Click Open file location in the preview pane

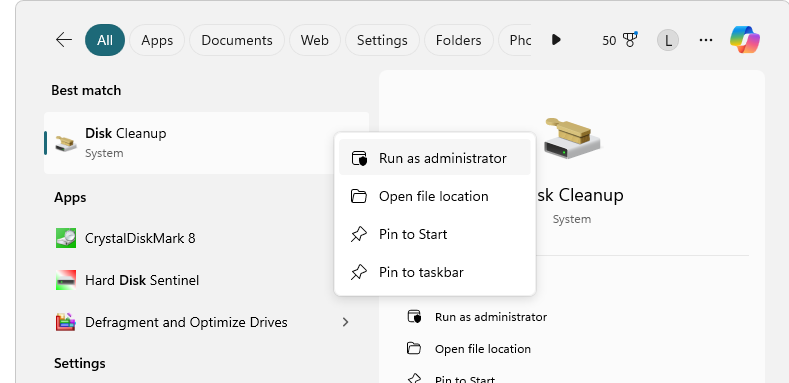pyautogui.click(x=483, y=349)
